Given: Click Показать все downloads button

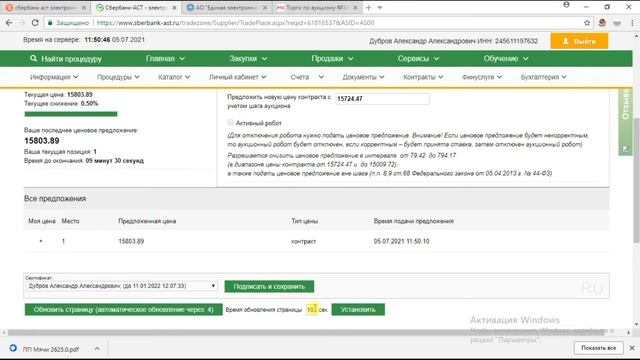Looking at the screenshot, I should pos(598,348).
